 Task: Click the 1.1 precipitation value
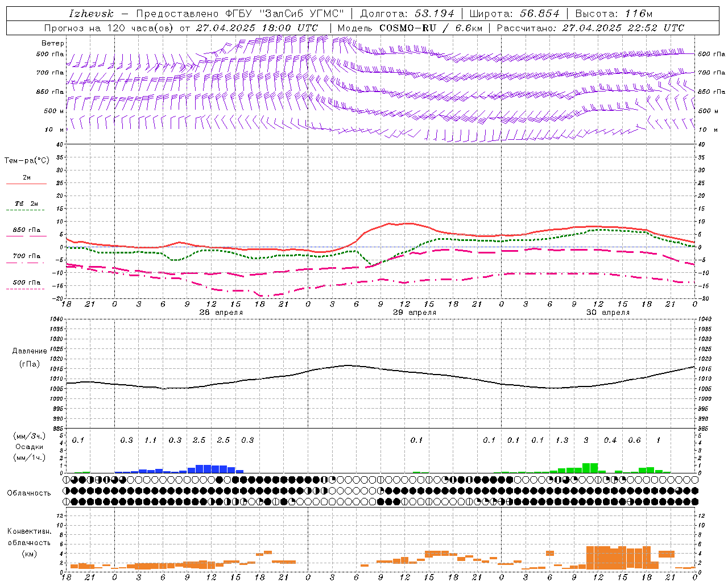point(151,440)
